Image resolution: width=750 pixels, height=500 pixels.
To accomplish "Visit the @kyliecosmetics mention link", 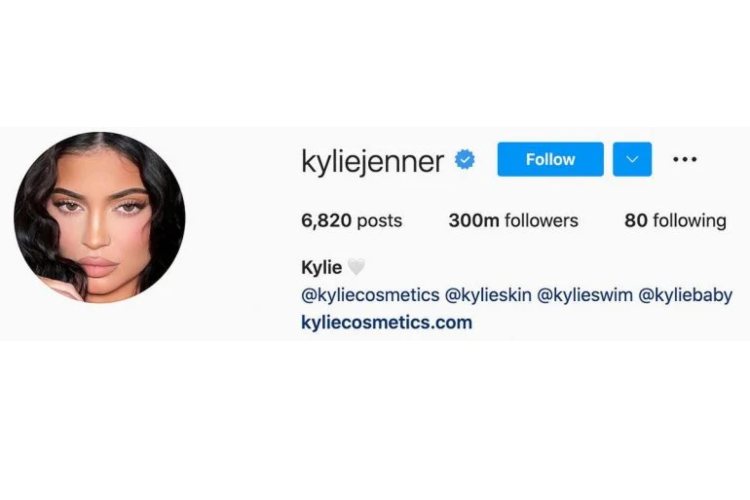I will (370, 295).
